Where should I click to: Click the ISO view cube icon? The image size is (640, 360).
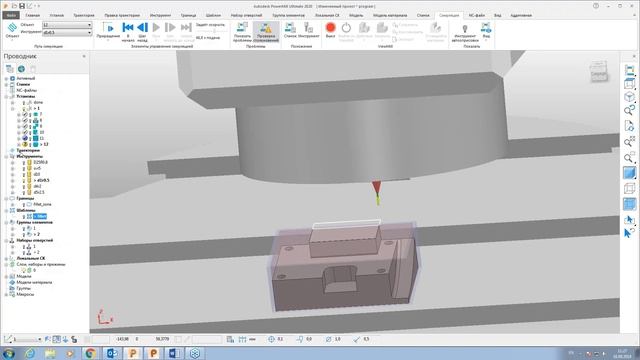pyautogui.click(x=629, y=97)
